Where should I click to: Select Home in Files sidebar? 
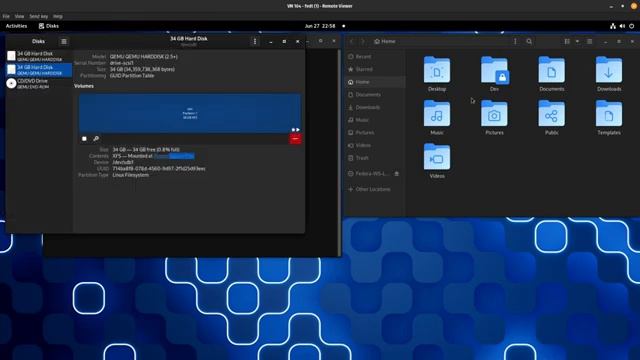click(375, 82)
